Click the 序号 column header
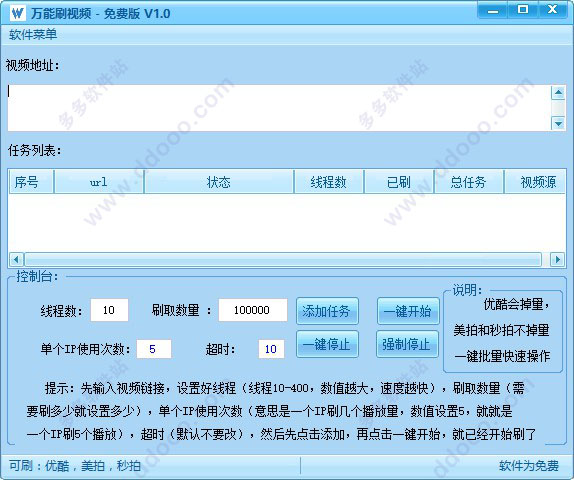 click(31, 182)
